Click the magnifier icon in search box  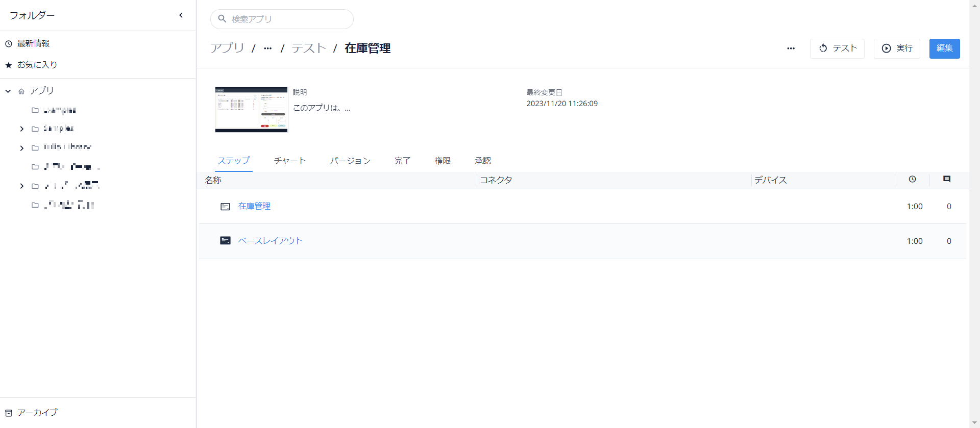(x=222, y=19)
